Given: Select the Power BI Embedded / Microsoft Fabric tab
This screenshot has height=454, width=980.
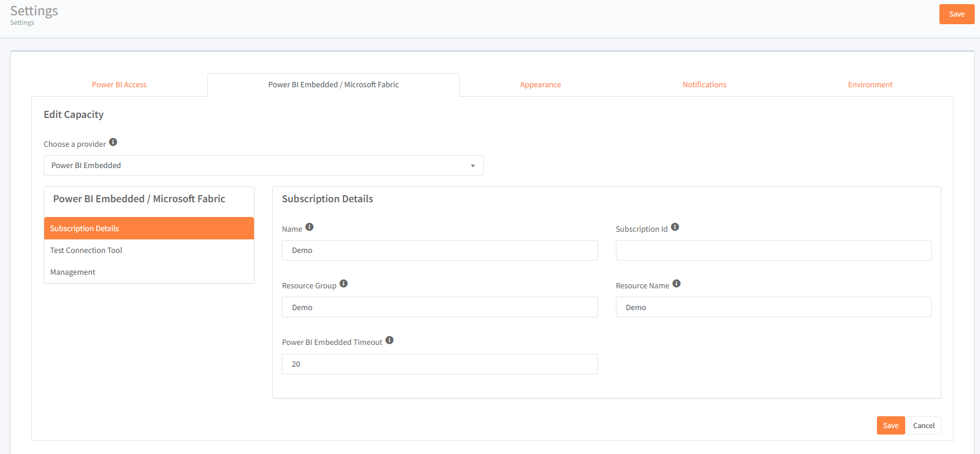Looking at the screenshot, I should (334, 85).
